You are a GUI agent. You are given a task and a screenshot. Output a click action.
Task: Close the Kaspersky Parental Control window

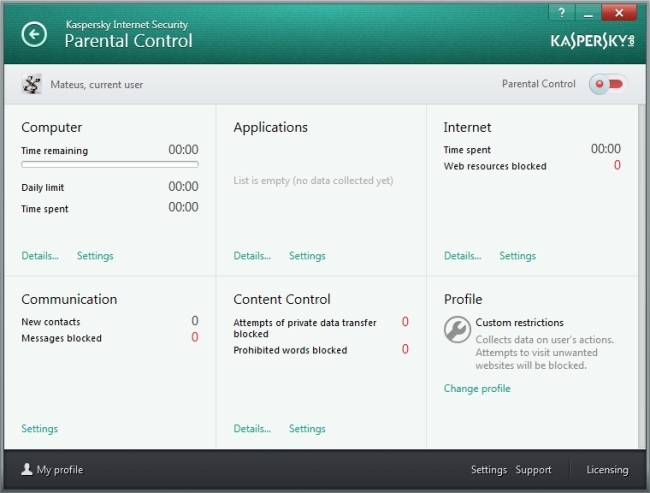pyautogui.click(x=619, y=13)
